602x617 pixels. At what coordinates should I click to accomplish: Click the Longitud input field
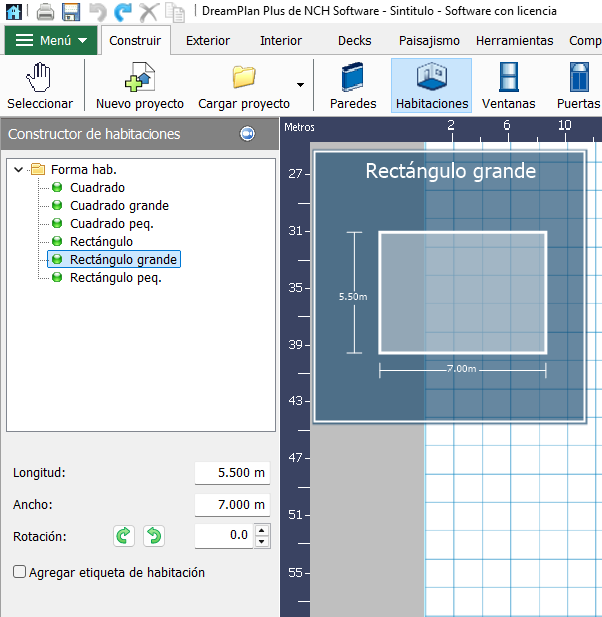point(232,473)
